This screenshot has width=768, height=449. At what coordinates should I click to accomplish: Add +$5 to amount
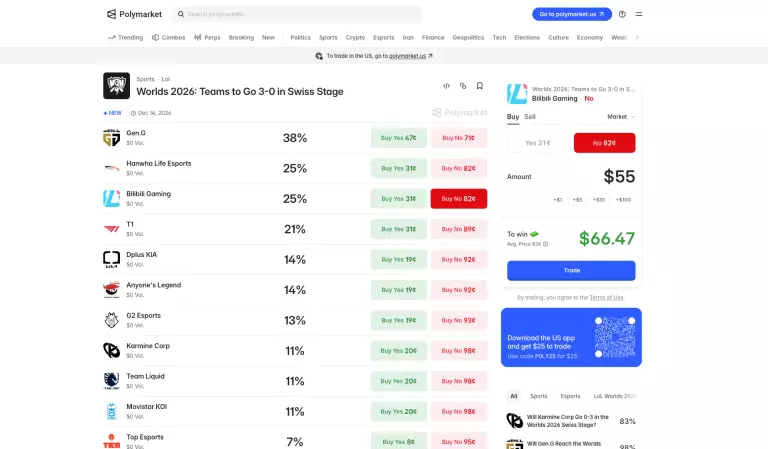(577, 200)
